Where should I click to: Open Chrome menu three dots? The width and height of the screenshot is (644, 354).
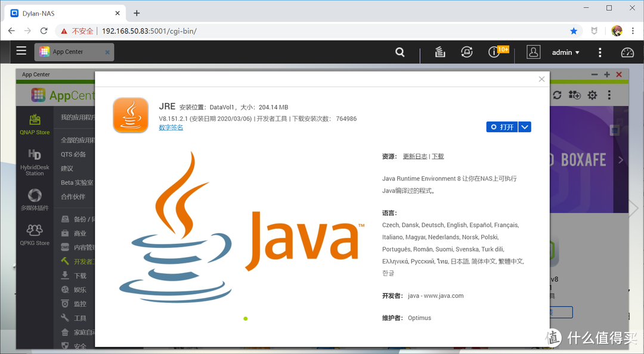633,31
